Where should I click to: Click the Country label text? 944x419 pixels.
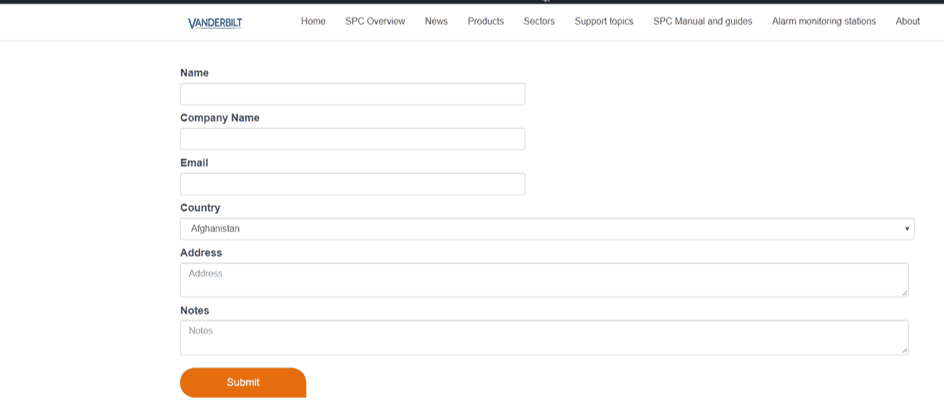(200, 208)
